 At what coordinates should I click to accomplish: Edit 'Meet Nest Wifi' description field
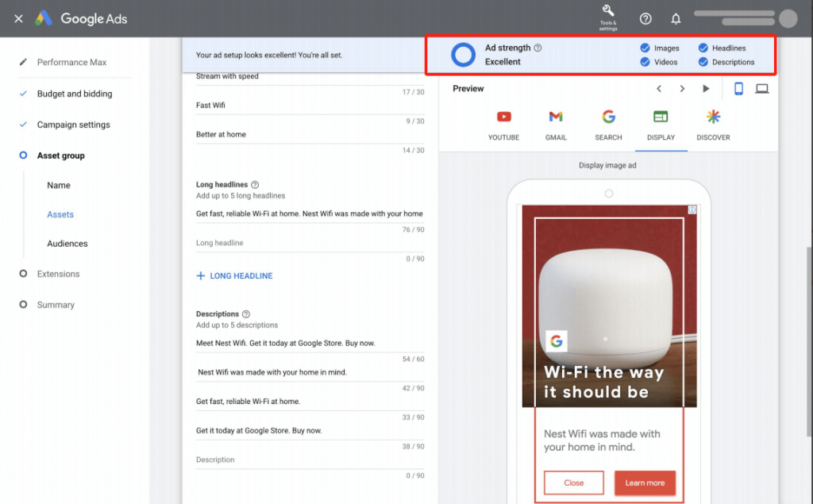310,344
